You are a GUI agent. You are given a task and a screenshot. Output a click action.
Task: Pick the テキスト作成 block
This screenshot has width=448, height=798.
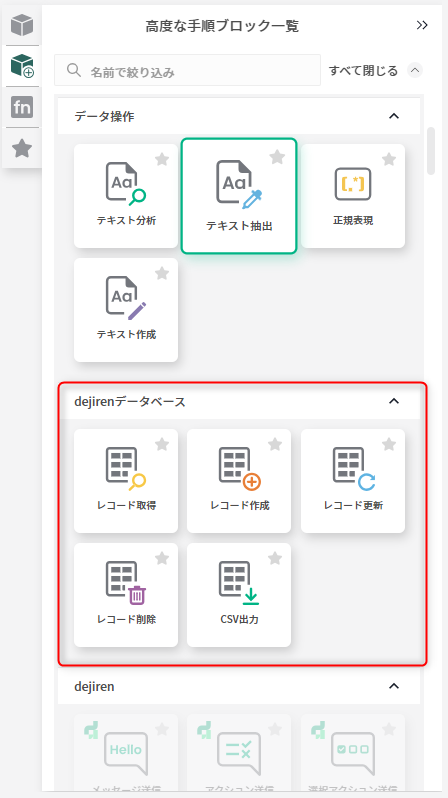(126, 310)
